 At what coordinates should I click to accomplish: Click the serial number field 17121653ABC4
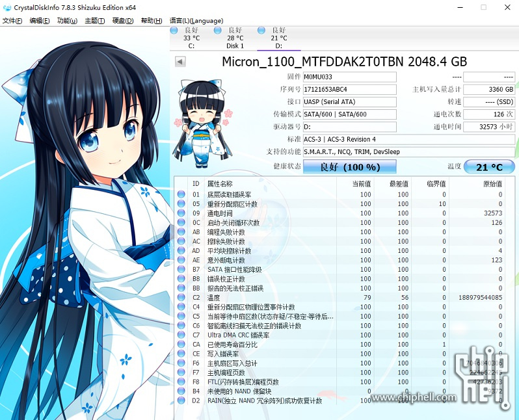tap(349, 89)
